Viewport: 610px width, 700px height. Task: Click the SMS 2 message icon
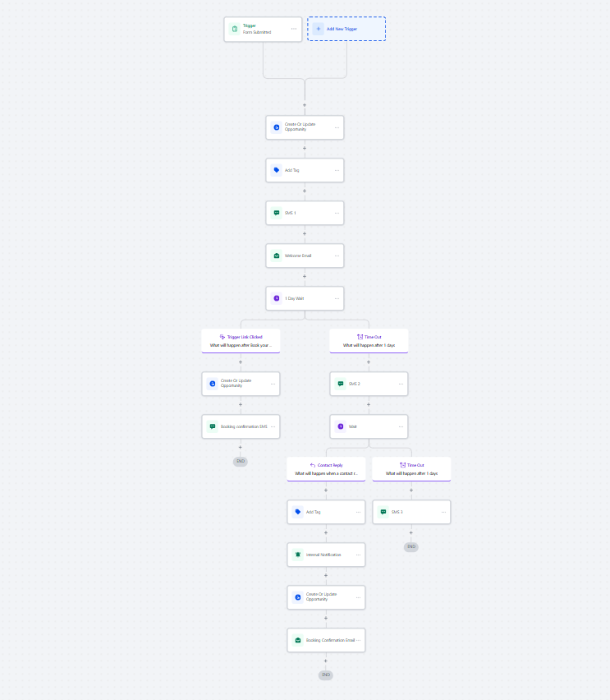point(341,384)
